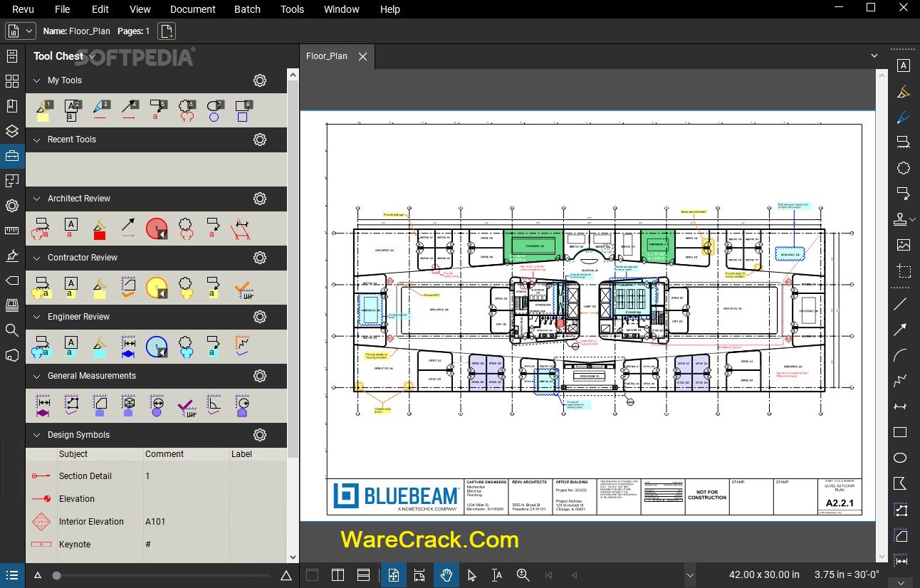Pick the red circle stamp in Architect Review
Screen dimensions: 920x588
coord(156,229)
